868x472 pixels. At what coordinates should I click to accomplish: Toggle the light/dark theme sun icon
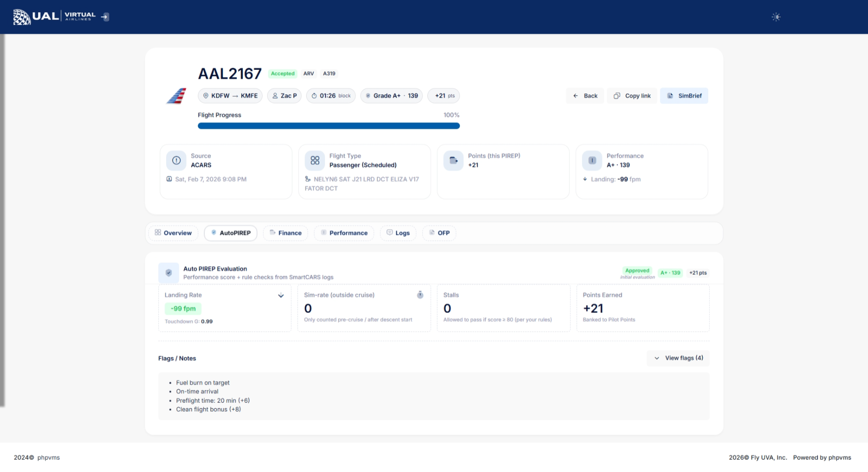click(x=776, y=17)
